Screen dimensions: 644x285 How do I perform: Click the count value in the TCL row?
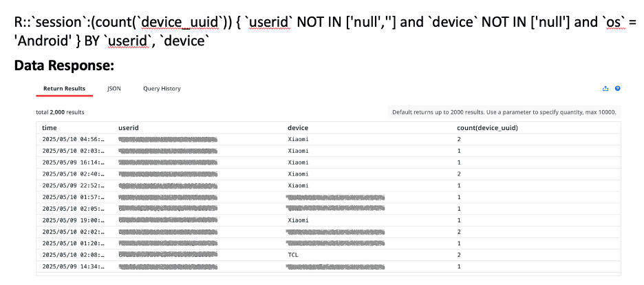pyautogui.click(x=459, y=255)
